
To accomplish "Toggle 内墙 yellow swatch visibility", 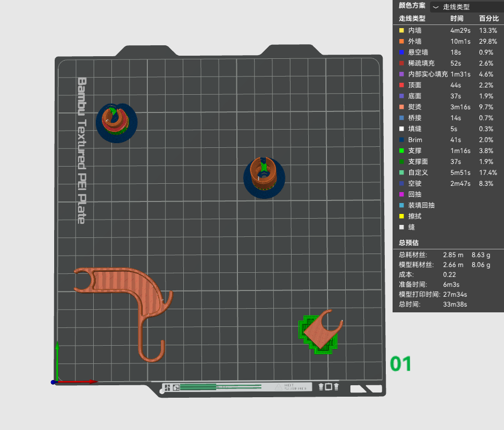I will pos(401,30).
